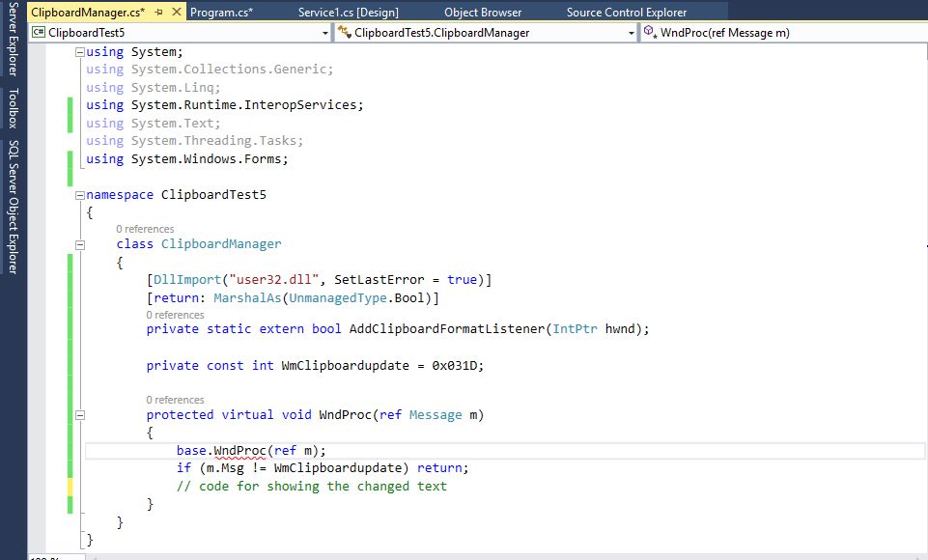Screen dimensions: 928x560
Task: Switch to the Program.cs* tab
Action: click(221, 12)
